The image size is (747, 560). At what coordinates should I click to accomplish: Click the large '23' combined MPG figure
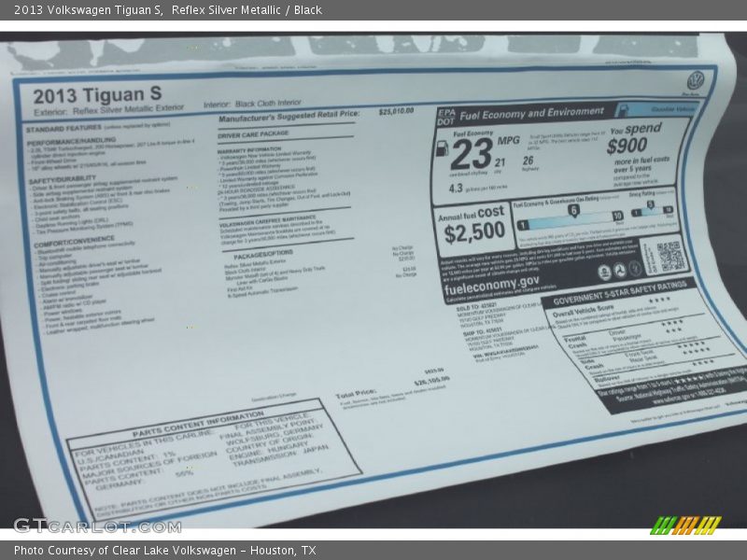tap(472, 154)
